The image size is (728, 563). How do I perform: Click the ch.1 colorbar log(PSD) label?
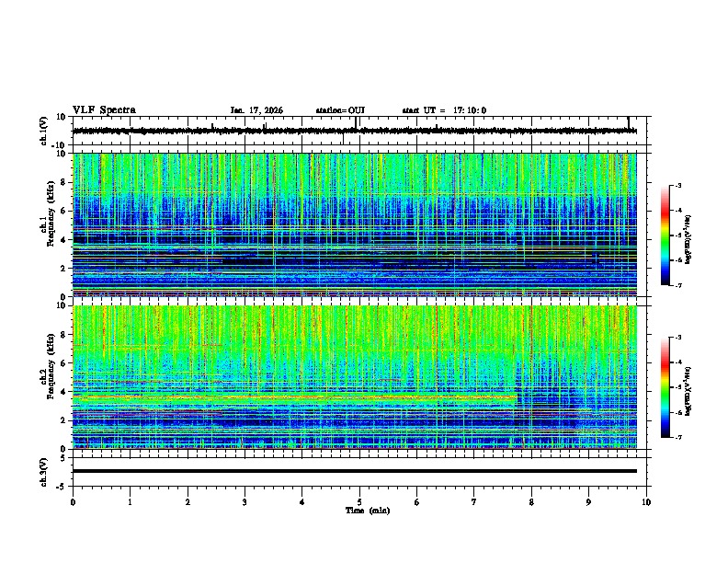(688, 239)
